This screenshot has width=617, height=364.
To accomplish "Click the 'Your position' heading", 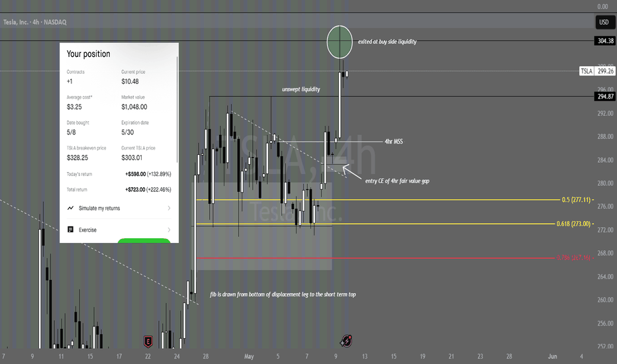I will (89, 54).
